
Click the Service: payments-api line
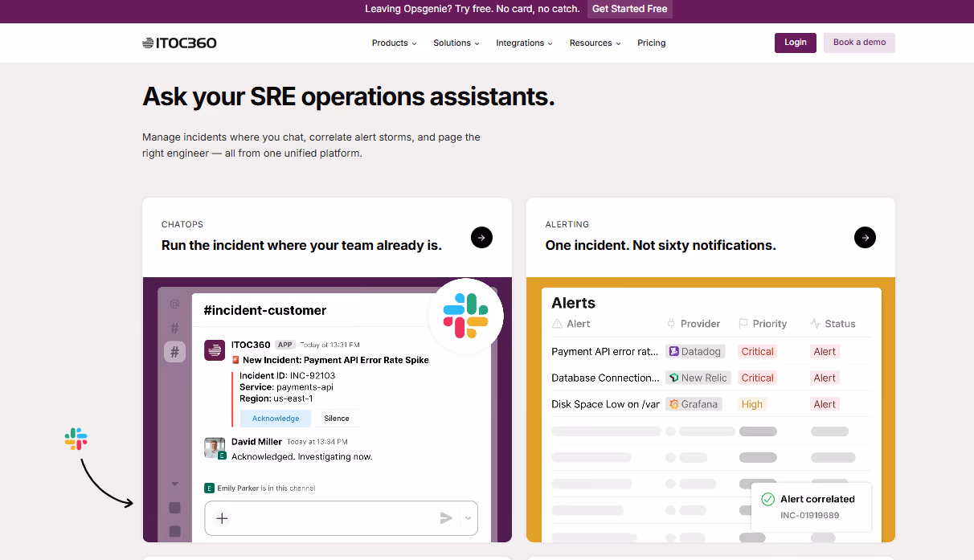(286, 386)
